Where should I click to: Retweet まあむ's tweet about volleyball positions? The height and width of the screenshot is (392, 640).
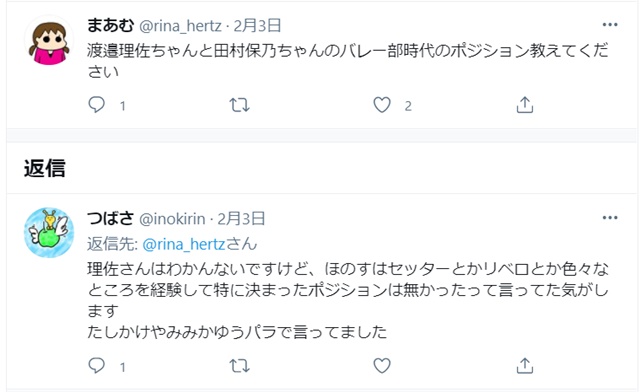(x=239, y=105)
